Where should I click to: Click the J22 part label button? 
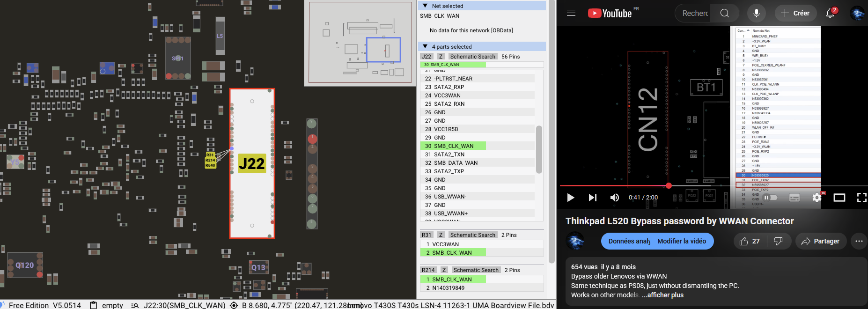click(x=427, y=56)
